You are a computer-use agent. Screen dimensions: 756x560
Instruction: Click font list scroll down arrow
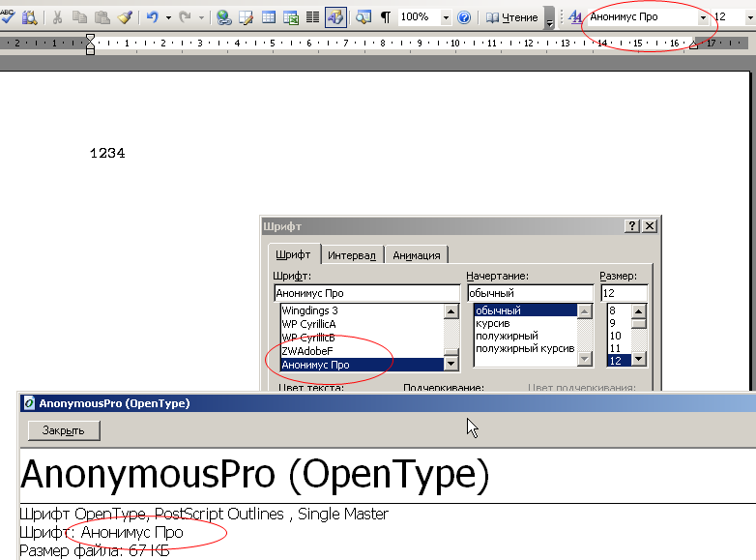click(x=451, y=364)
